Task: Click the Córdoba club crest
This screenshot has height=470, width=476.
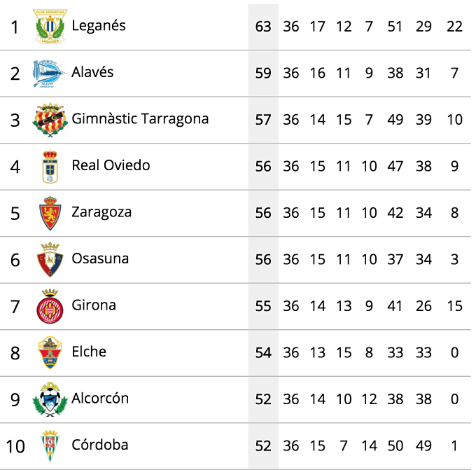Action: [x=50, y=446]
